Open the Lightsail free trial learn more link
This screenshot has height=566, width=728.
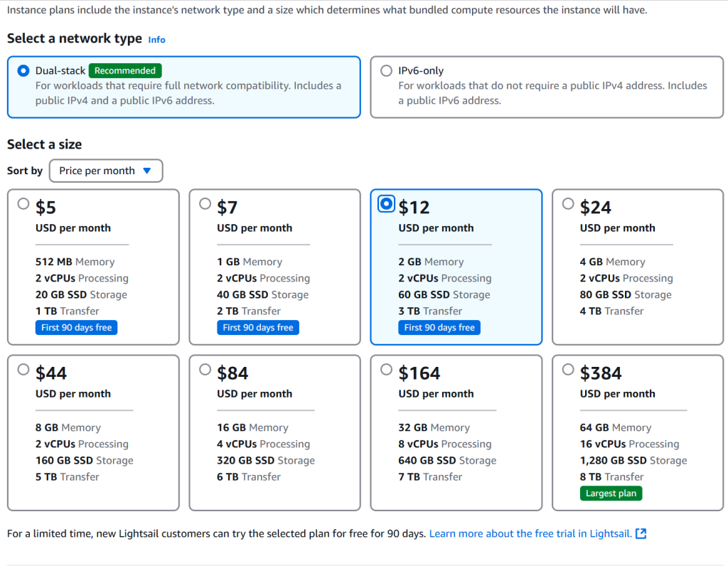530,533
